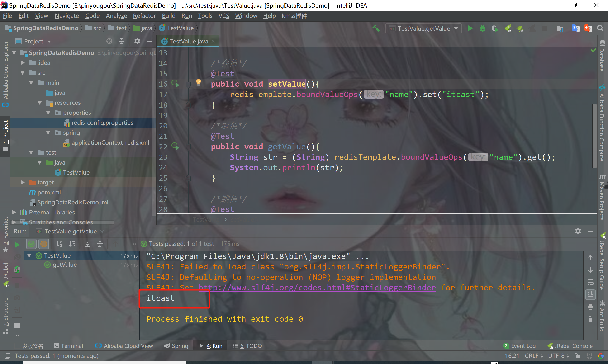
Task: Open TestValue.getValue run configuration dropdown
Action: (423, 28)
